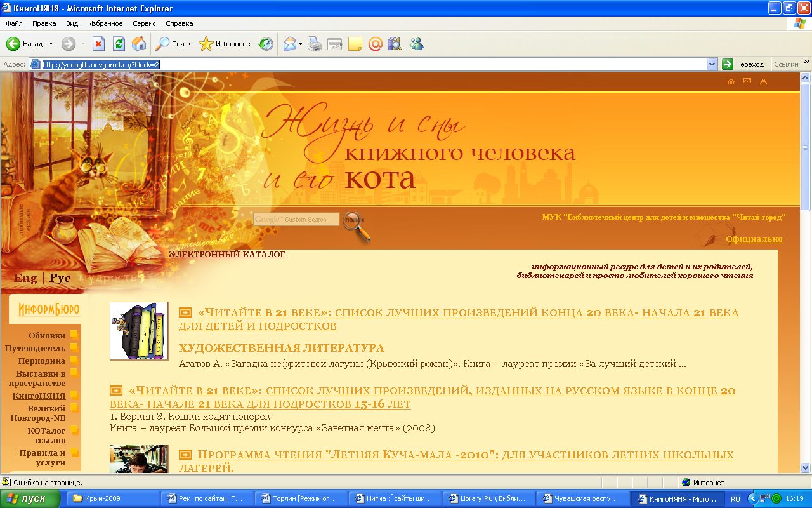Open the Справка menu

point(180,23)
